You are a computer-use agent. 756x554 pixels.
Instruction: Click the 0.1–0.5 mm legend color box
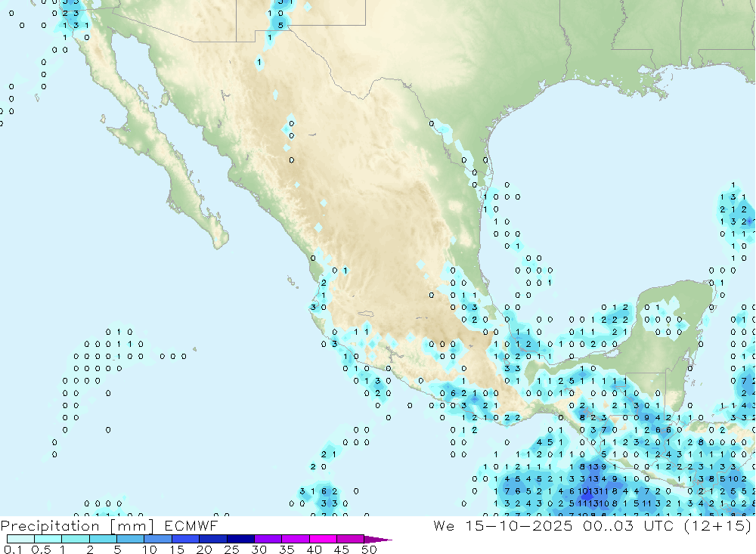coord(20,539)
